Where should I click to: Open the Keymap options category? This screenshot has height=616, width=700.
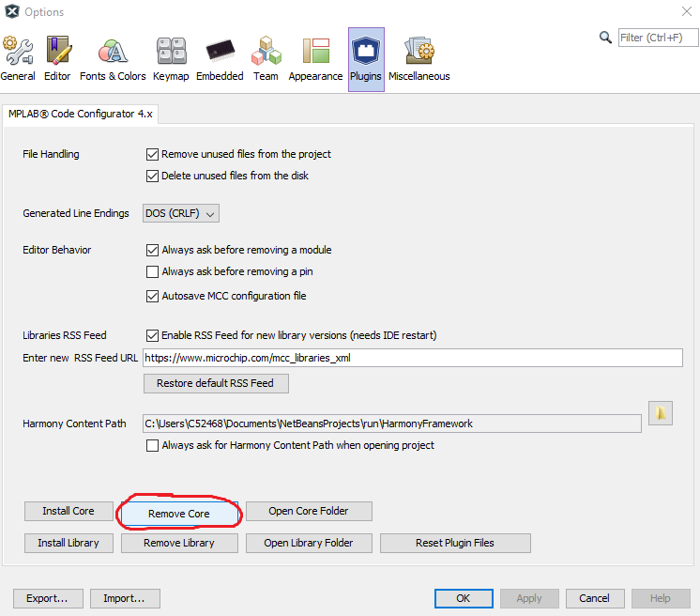pyautogui.click(x=171, y=59)
